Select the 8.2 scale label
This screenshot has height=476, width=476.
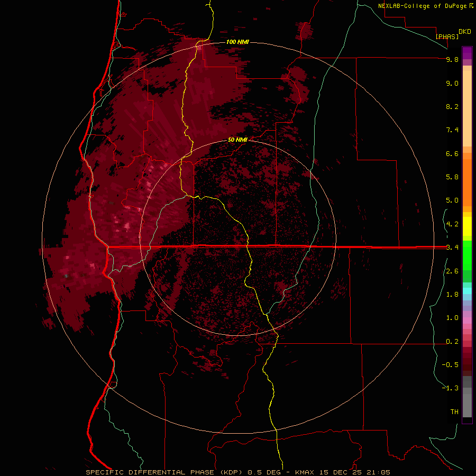coord(452,106)
